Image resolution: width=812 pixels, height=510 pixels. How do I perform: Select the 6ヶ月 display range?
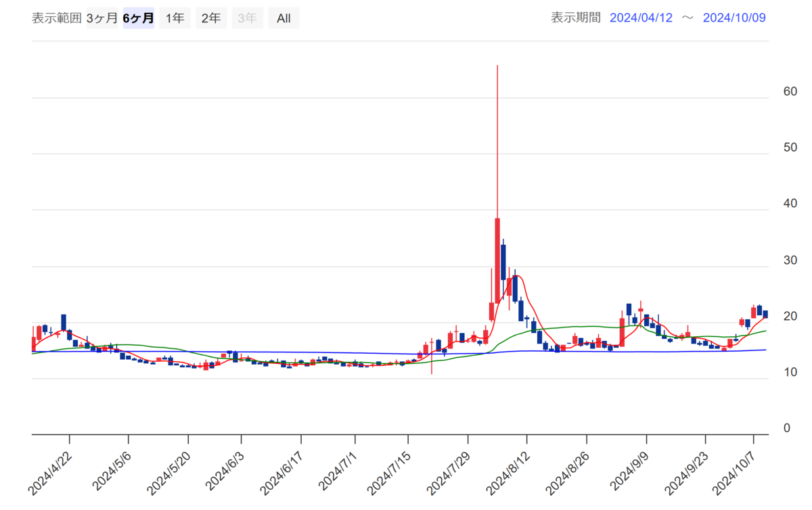point(138,18)
